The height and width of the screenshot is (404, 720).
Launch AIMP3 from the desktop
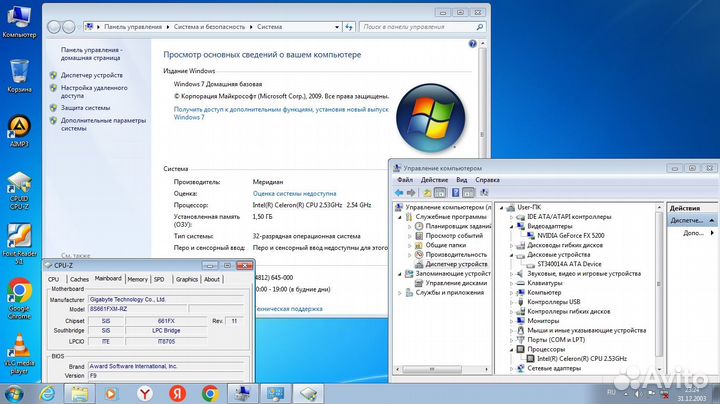pos(19,131)
